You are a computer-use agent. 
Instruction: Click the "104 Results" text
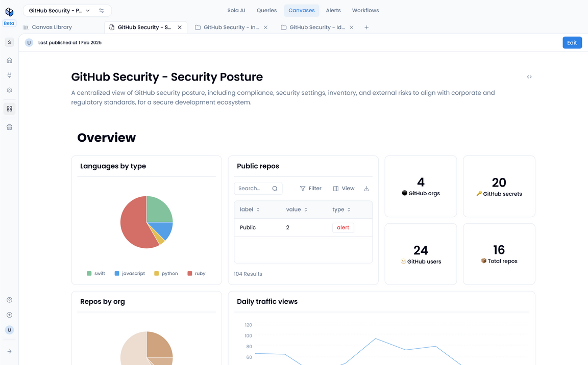[248, 274]
